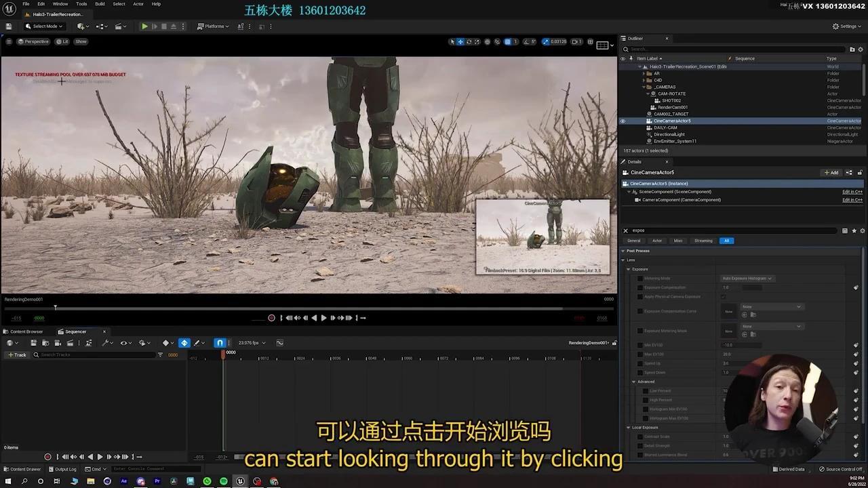Open the Sequencer curves/pencil icon
Screen dimensions: 868x488
pyautogui.click(x=197, y=342)
